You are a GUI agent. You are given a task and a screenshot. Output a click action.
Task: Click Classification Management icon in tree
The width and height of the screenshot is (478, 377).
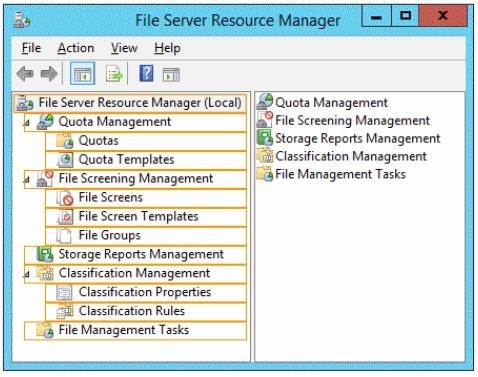click(x=45, y=273)
